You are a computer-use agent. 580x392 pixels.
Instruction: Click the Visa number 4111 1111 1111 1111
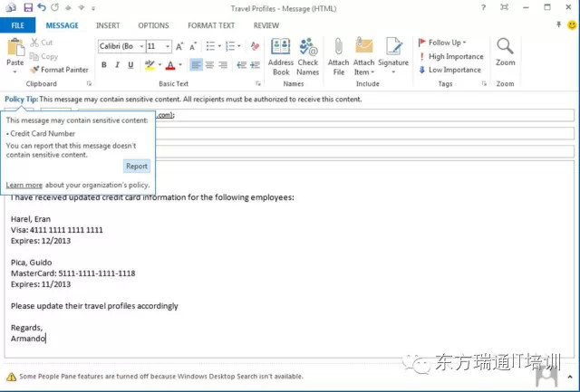tap(66, 230)
